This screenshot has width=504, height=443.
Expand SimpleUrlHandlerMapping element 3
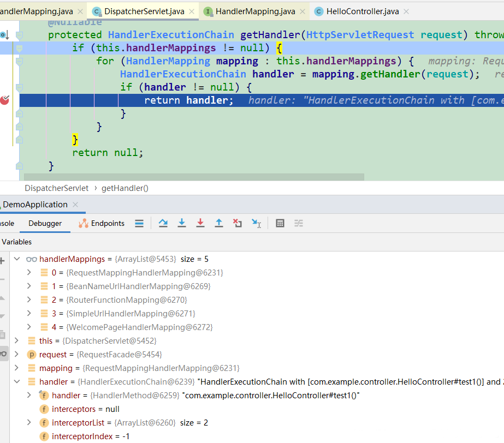click(29, 313)
